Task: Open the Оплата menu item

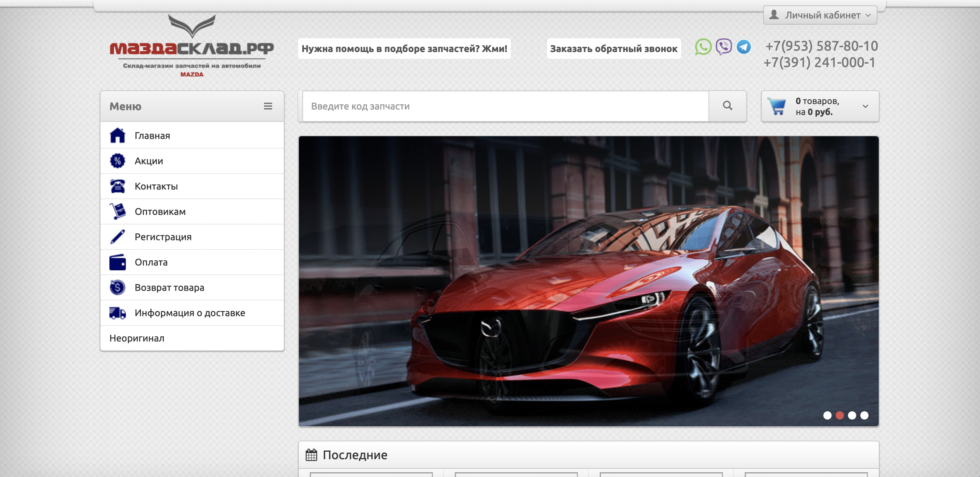Action: (x=151, y=262)
